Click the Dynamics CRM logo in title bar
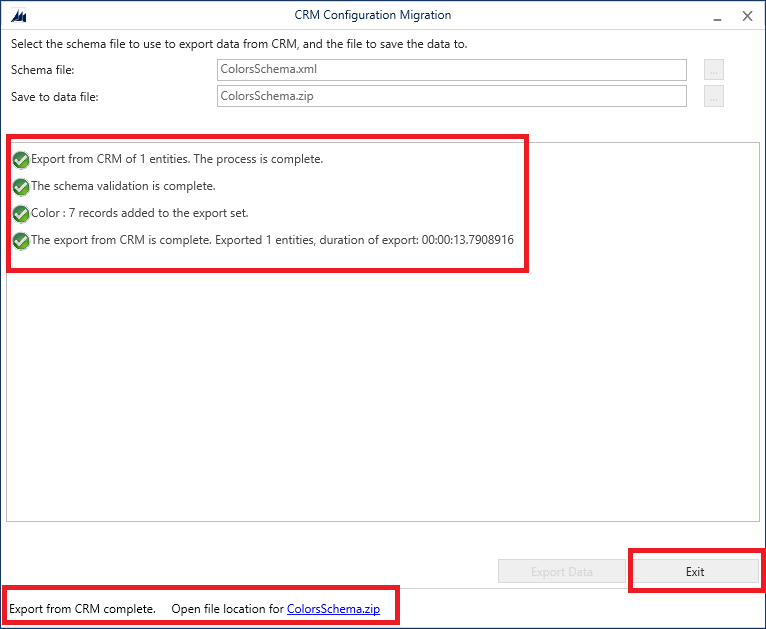Screen dimensions: 766x629 19,16
